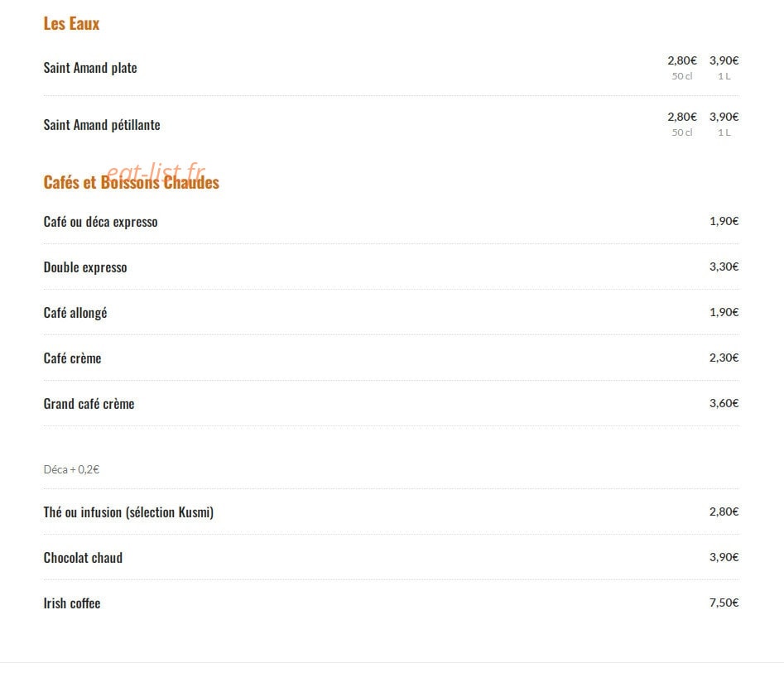Click the 3,60€ Grand café crème price
The height and width of the screenshot is (682, 784).
point(724,403)
